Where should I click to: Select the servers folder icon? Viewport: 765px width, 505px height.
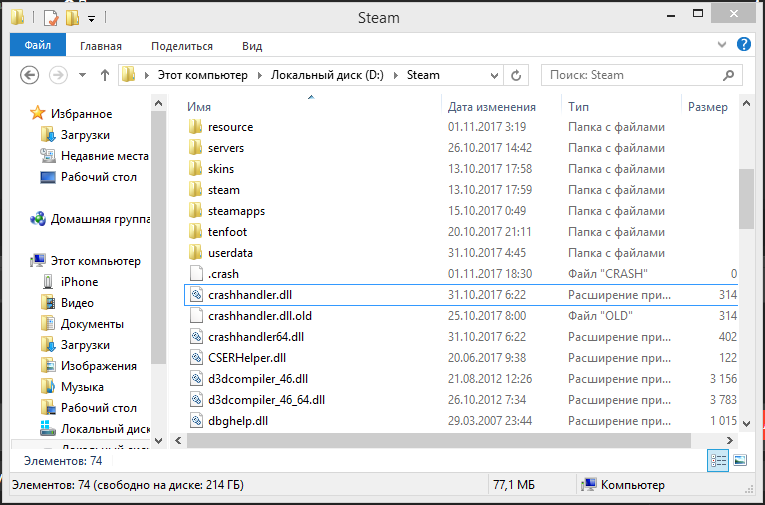[196, 148]
